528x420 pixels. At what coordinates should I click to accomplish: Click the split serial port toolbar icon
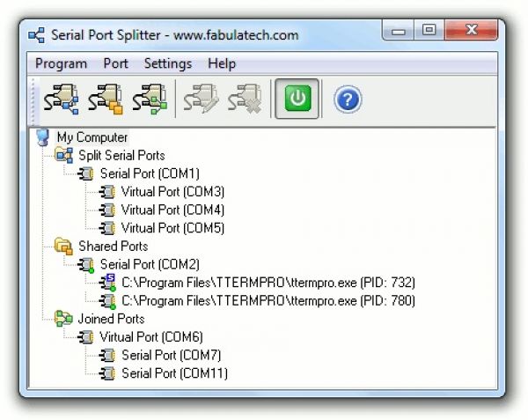click(61, 99)
